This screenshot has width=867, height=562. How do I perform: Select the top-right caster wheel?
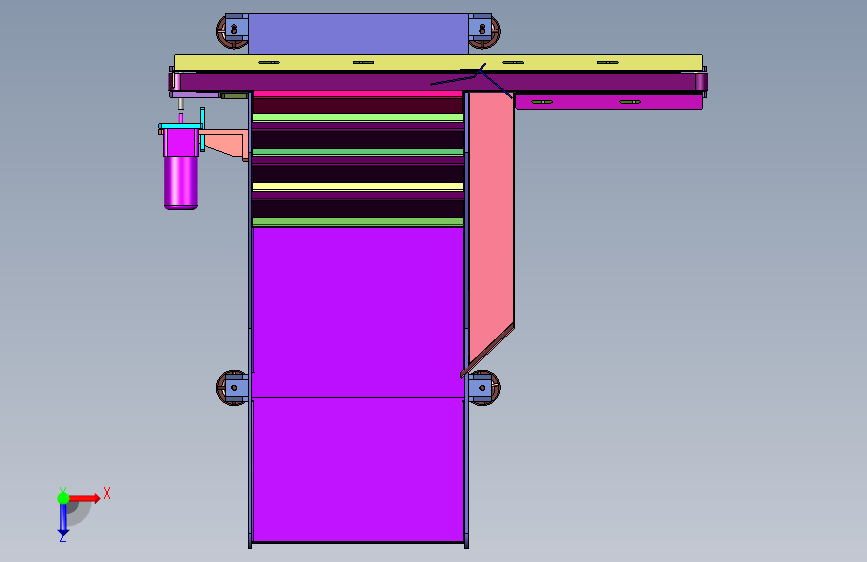pyautogui.click(x=484, y=32)
